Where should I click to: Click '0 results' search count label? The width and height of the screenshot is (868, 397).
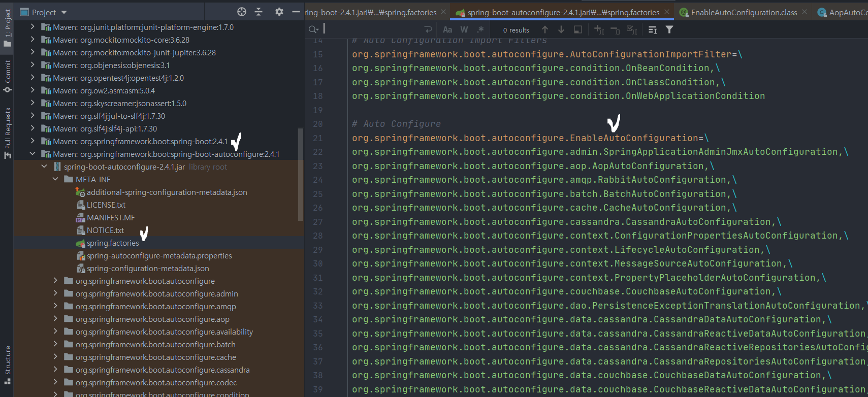click(516, 30)
